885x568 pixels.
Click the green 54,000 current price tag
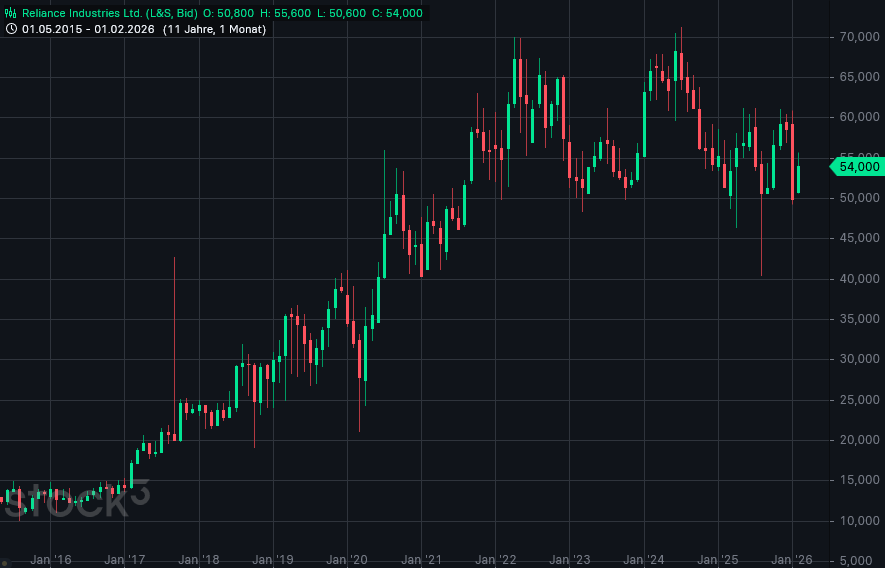(856, 166)
